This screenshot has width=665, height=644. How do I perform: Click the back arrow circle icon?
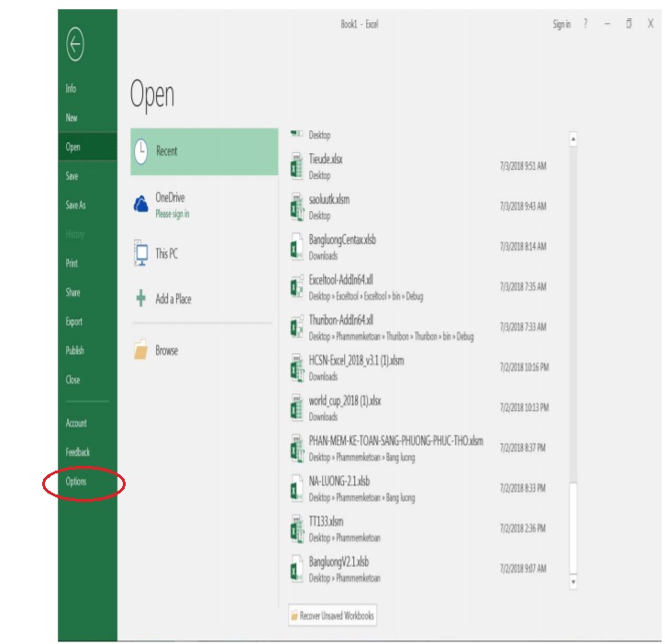point(75,44)
